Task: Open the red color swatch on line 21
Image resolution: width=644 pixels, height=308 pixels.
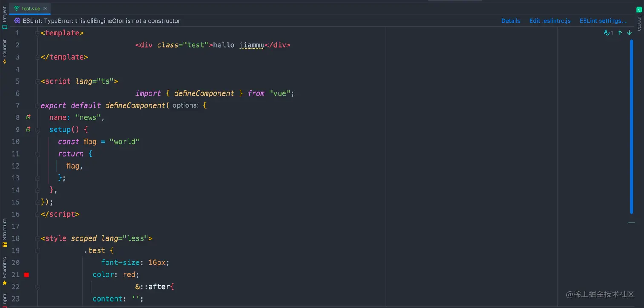Action: pyautogui.click(x=26, y=275)
